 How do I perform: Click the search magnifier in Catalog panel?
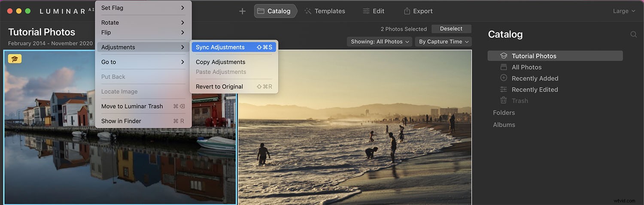point(633,34)
